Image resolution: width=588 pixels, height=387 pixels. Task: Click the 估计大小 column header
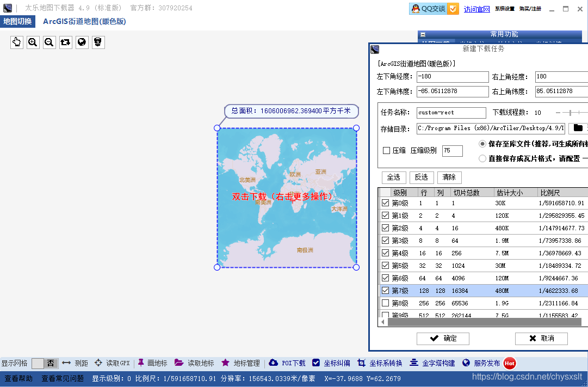pos(516,193)
